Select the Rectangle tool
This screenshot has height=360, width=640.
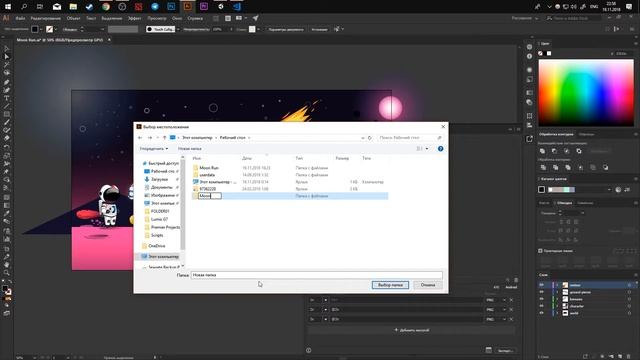point(7,114)
